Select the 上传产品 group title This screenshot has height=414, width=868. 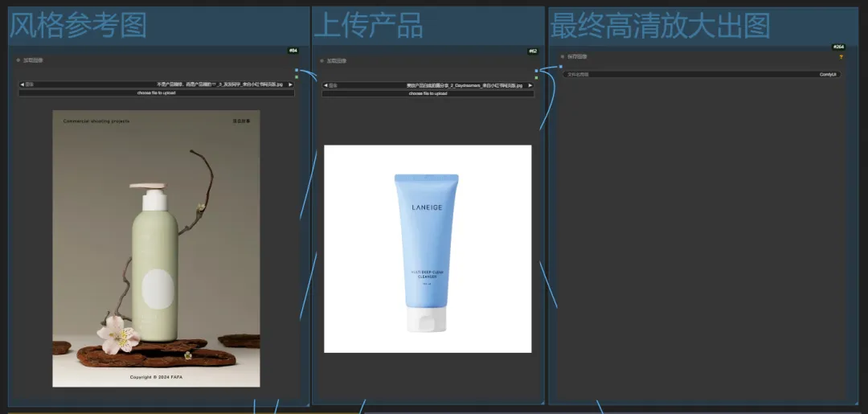(368, 26)
